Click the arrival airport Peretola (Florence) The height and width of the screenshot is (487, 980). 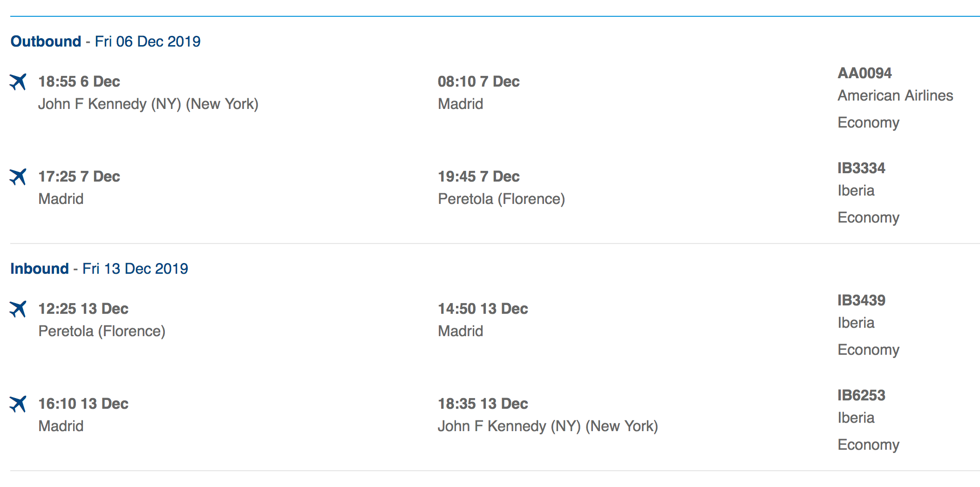(x=501, y=199)
